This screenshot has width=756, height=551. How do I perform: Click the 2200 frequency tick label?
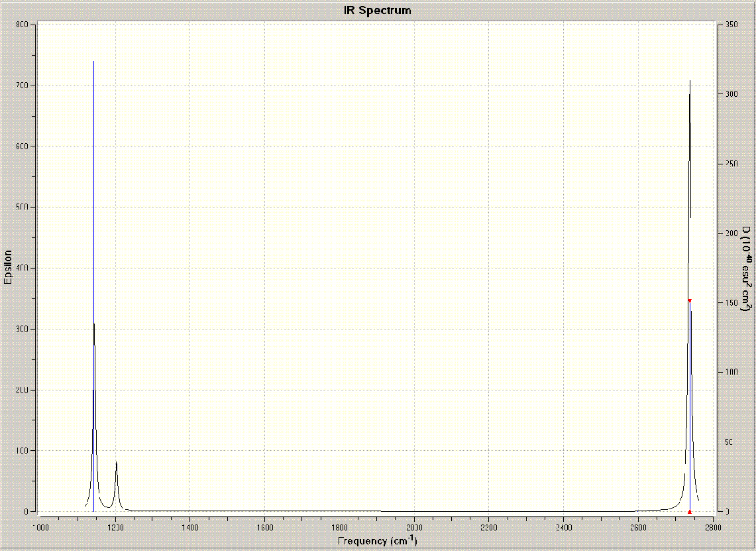pos(489,527)
